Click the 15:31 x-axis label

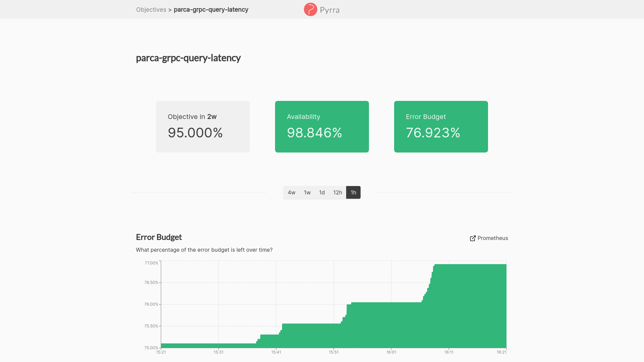(x=218, y=352)
